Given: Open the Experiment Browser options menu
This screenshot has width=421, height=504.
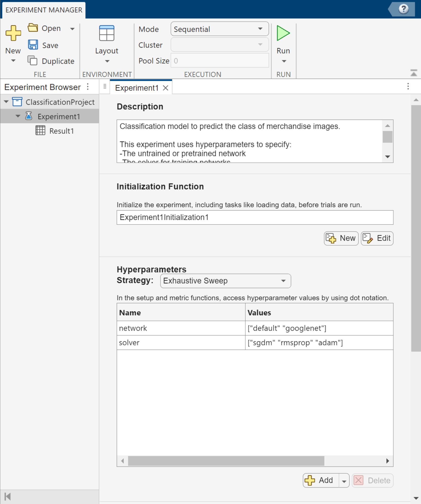Looking at the screenshot, I should point(88,87).
